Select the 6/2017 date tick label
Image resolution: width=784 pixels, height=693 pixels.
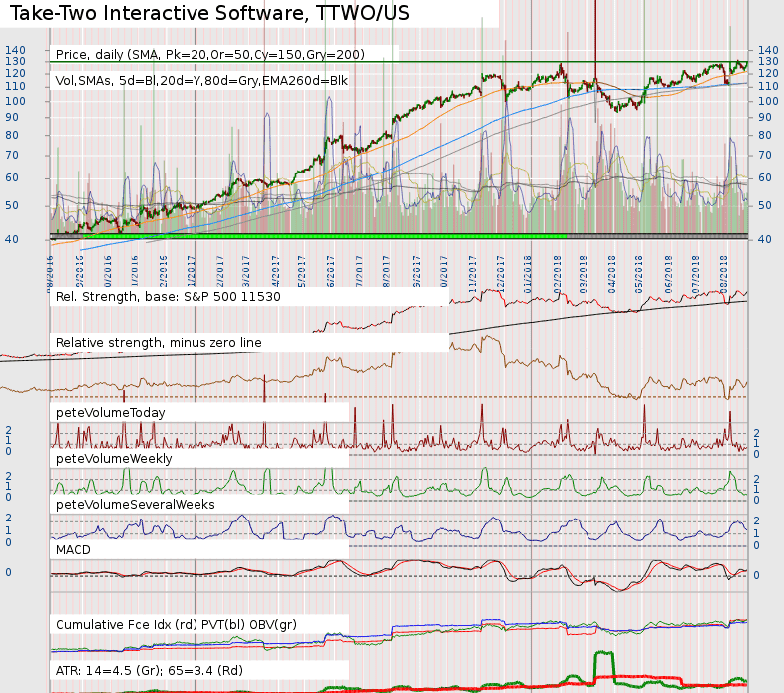click(x=330, y=272)
